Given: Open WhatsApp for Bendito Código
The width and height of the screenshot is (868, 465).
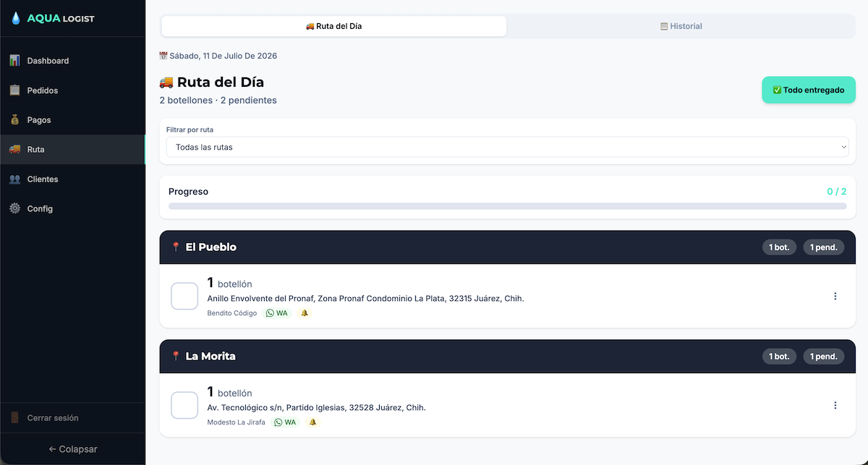Looking at the screenshot, I should point(277,313).
